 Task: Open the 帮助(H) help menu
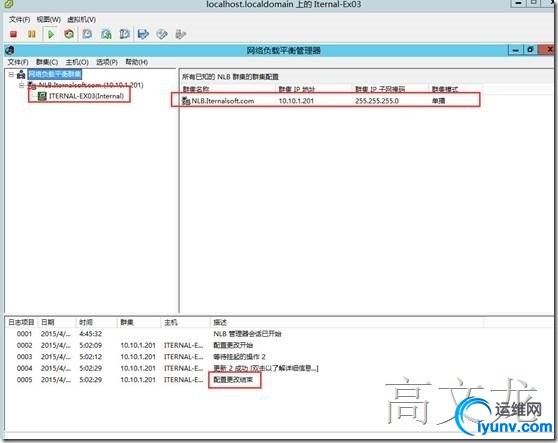pos(137,62)
